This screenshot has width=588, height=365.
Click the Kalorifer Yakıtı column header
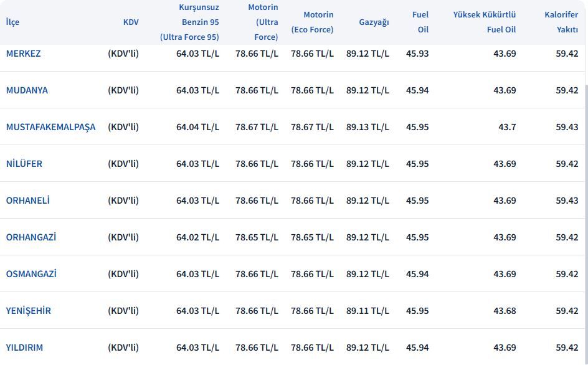pos(561,22)
